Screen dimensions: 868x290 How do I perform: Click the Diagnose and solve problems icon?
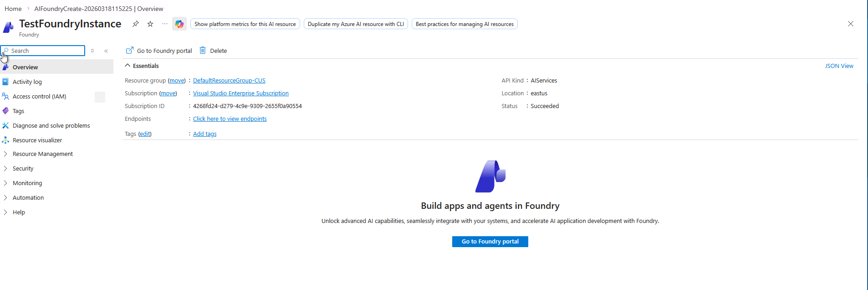click(x=5, y=125)
